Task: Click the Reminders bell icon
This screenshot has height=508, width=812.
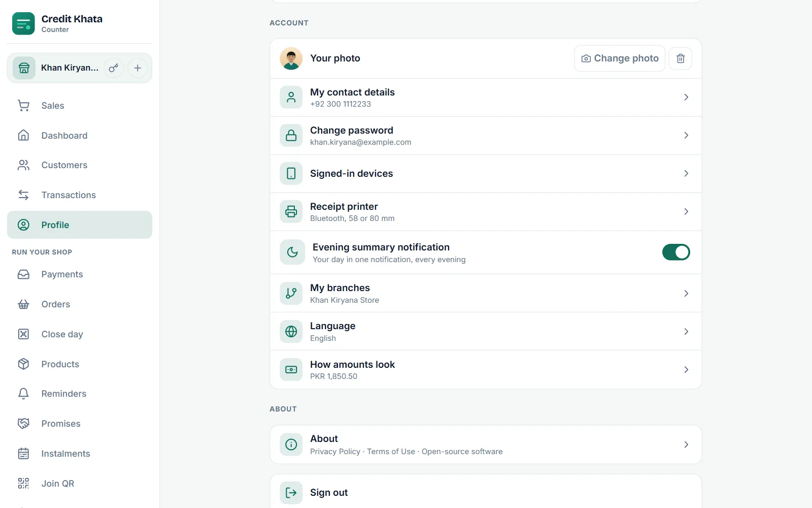Action: tap(23, 394)
